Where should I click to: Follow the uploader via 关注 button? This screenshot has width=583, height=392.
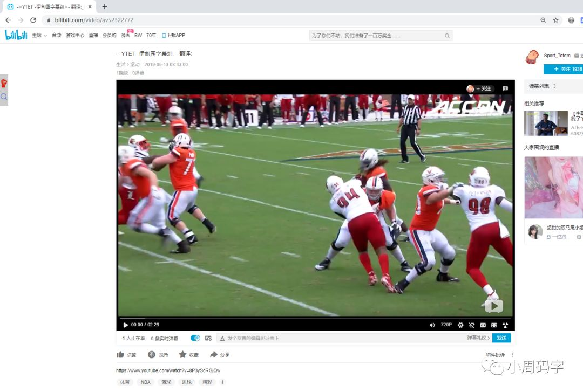(563, 69)
